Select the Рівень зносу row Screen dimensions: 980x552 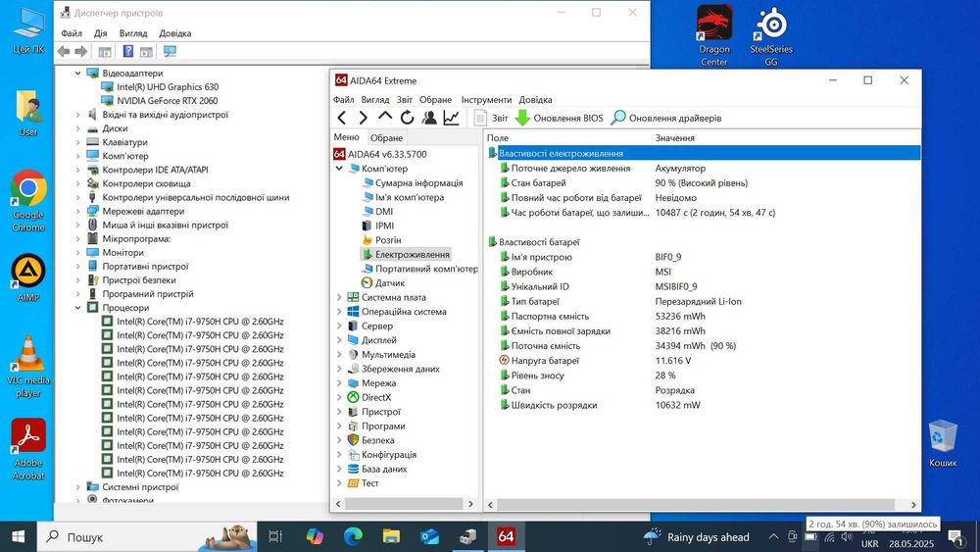pyautogui.click(x=703, y=376)
